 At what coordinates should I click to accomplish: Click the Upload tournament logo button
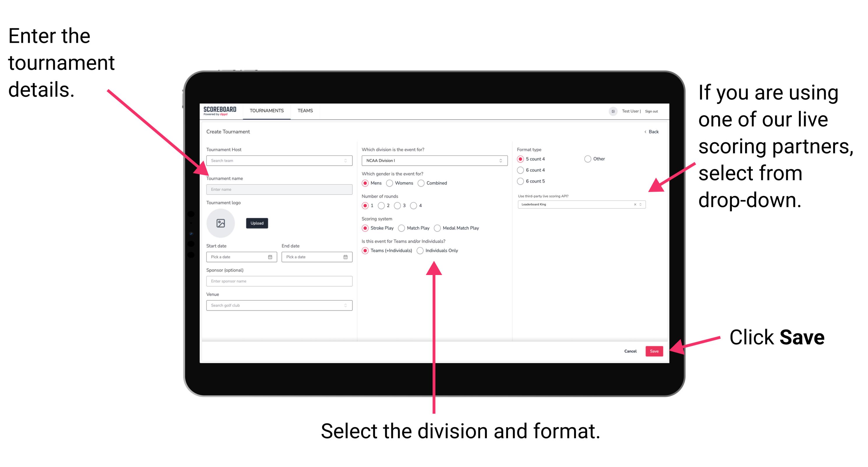(257, 223)
